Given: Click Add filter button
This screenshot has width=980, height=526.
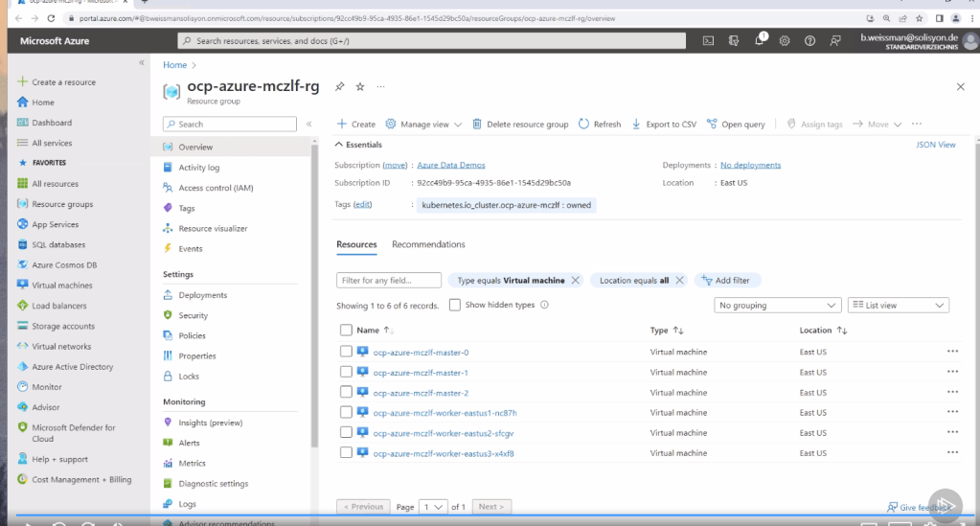Looking at the screenshot, I should [x=725, y=280].
